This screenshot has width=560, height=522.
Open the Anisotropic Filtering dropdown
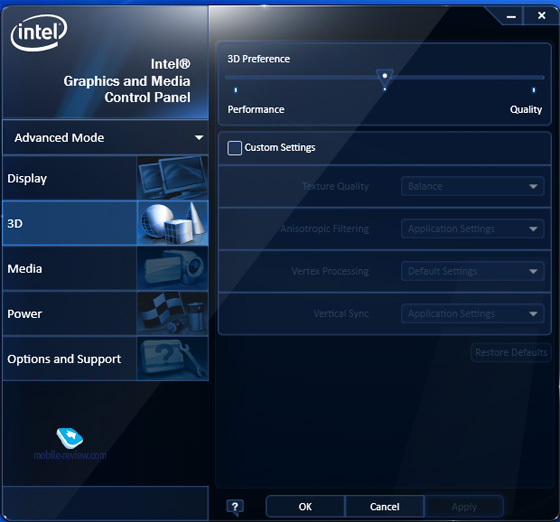click(472, 229)
